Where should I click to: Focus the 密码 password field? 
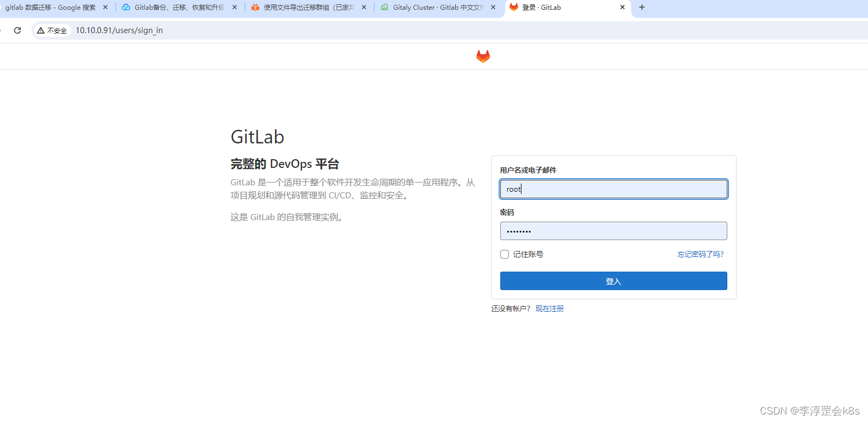(613, 231)
